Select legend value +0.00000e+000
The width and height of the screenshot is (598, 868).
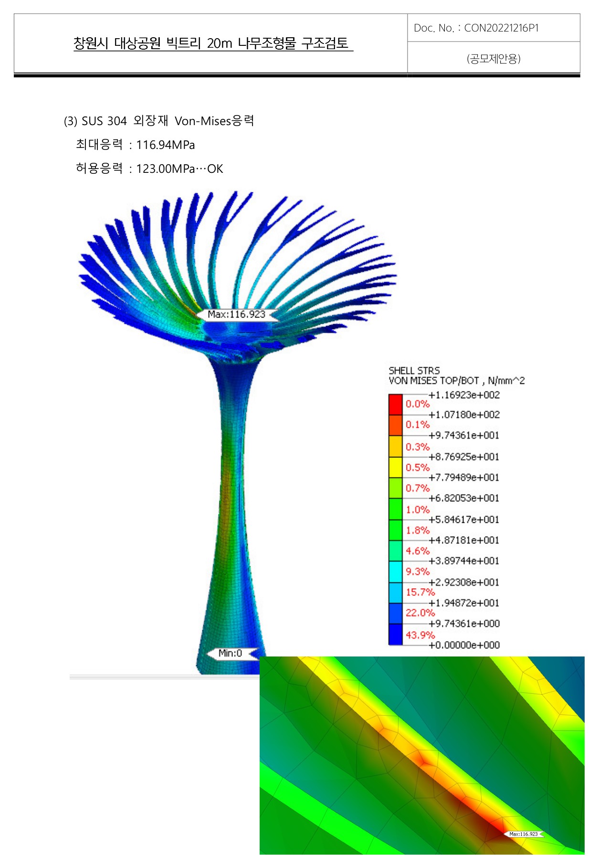(464, 645)
